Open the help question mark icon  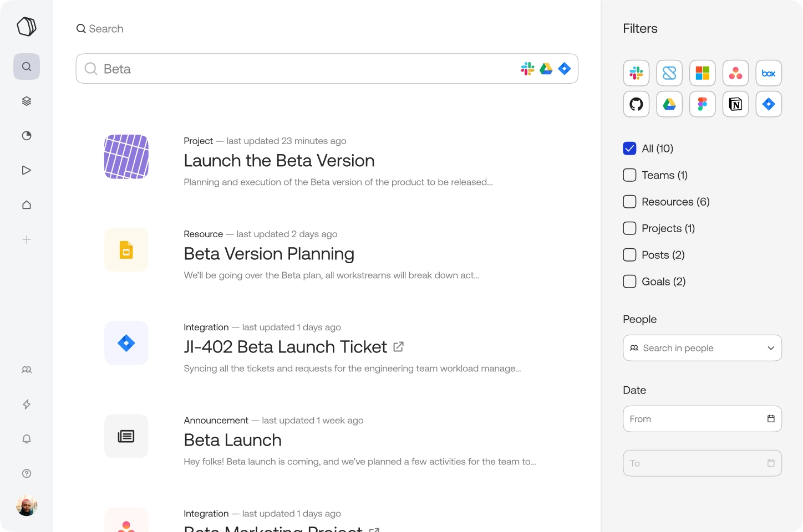[x=27, y=473]
